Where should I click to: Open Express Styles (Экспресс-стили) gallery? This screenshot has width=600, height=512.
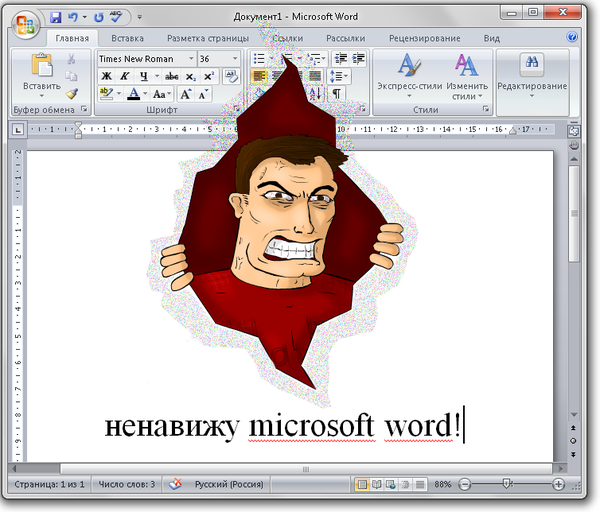pos(409,75)
